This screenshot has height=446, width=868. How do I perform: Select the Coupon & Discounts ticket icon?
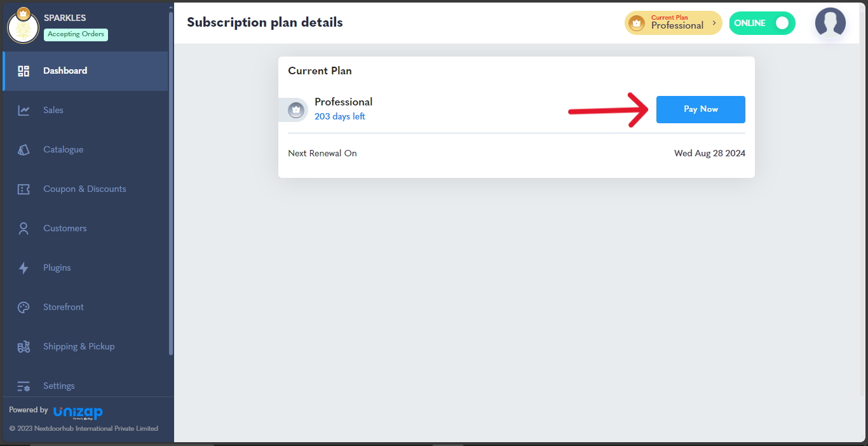tap(24, 189)
